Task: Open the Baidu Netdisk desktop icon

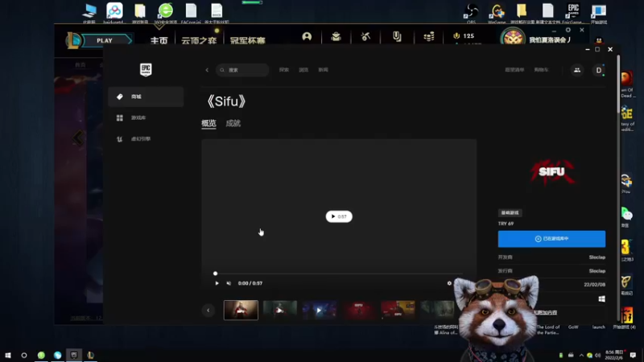Action: pos(114,12)
